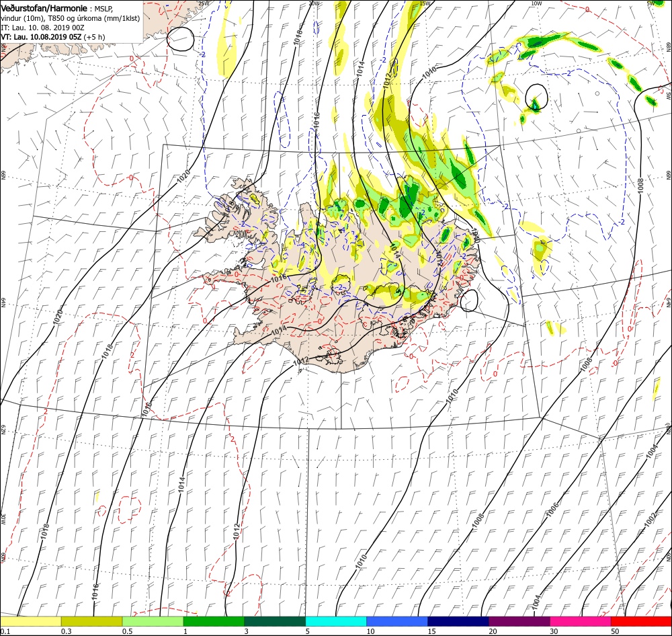Click the "Veðurstofan/Harmonie" title text
The height and width of the screenshot is (636, 672).
[44, 8]
